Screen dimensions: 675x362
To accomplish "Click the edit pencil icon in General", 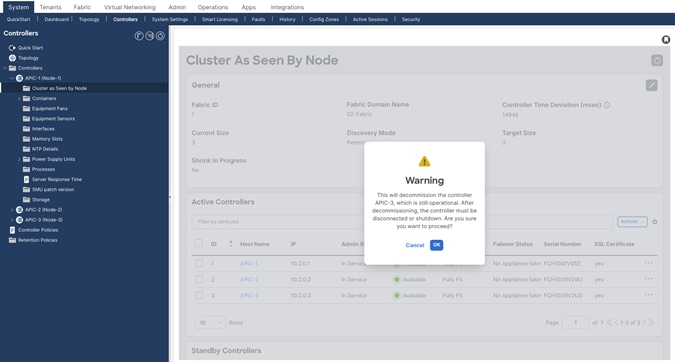I will pos(651,85).
